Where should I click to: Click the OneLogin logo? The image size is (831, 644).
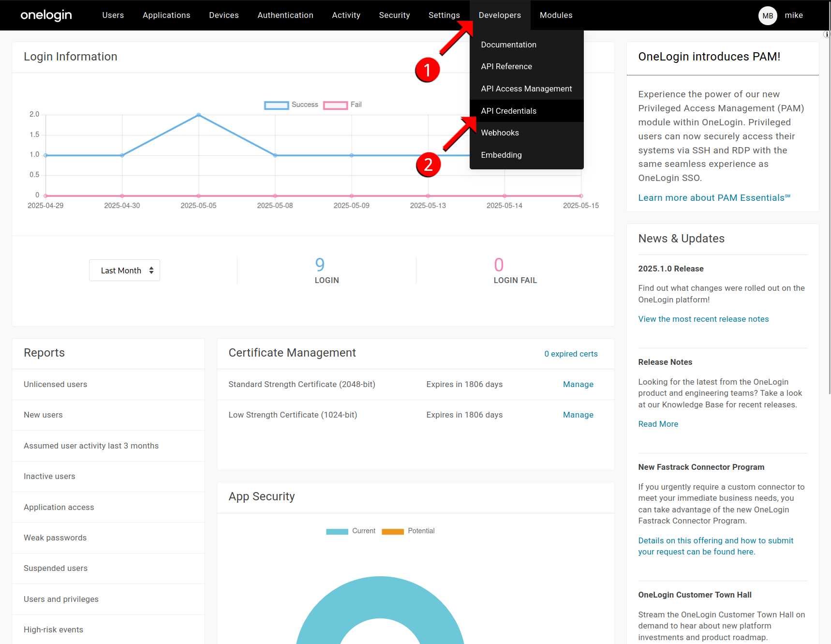[46, 15]
